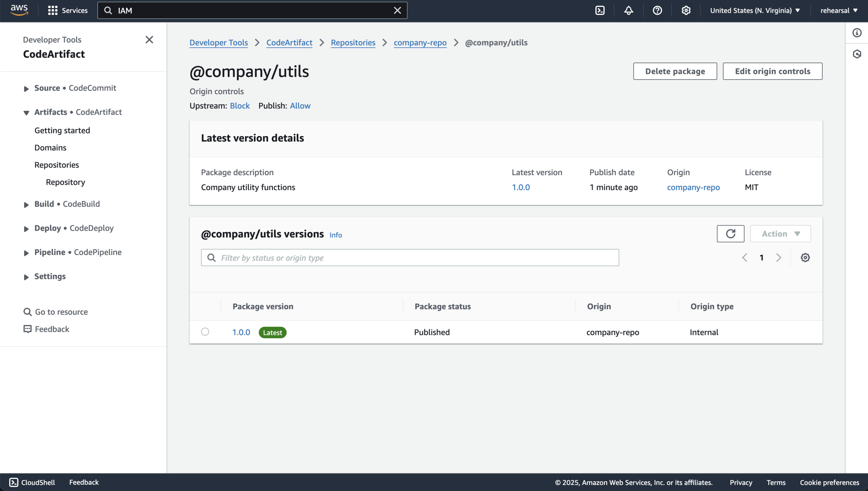Viewport: 868px width, 491px height.
Task: Open the Services grid menu
Action: [x=68, y=10]
